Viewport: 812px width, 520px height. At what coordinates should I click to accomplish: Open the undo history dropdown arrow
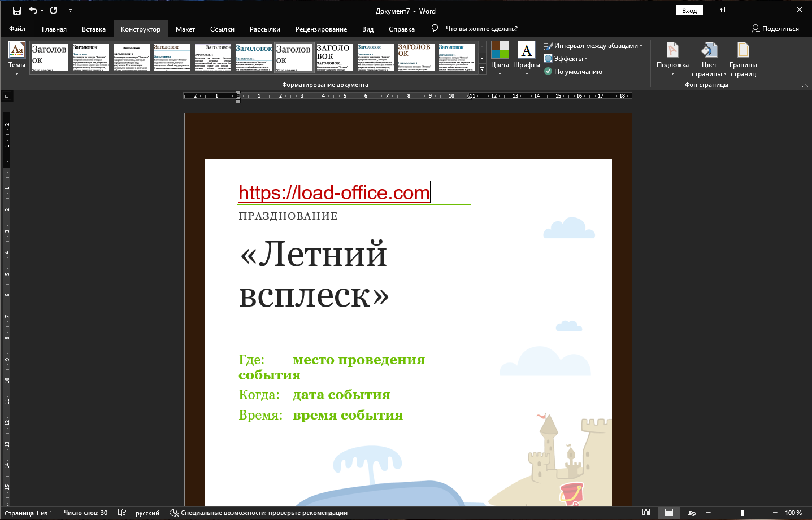click(x=42, y=11)
